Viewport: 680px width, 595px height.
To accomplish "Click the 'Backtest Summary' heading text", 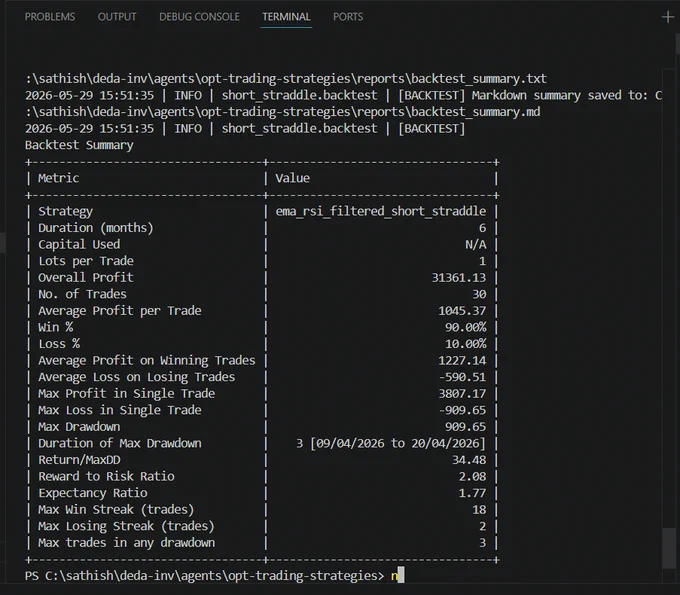I will (79, 145).
